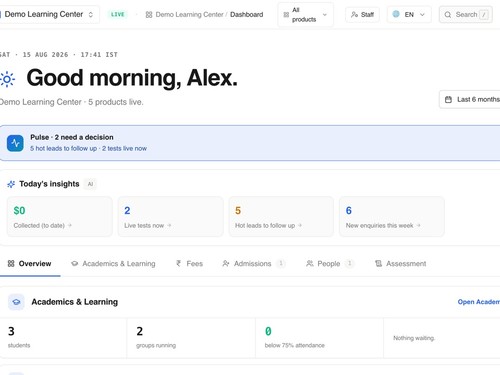The image size is (500, 375).
Task: Click the rupee icon on Fees tab
Action: (179, 264)
